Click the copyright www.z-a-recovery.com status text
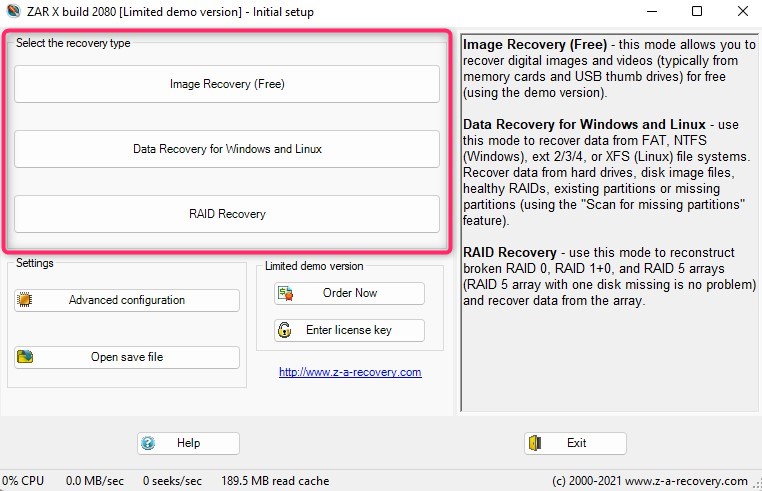The image size is (762, 491). click(x=650, y=481)
